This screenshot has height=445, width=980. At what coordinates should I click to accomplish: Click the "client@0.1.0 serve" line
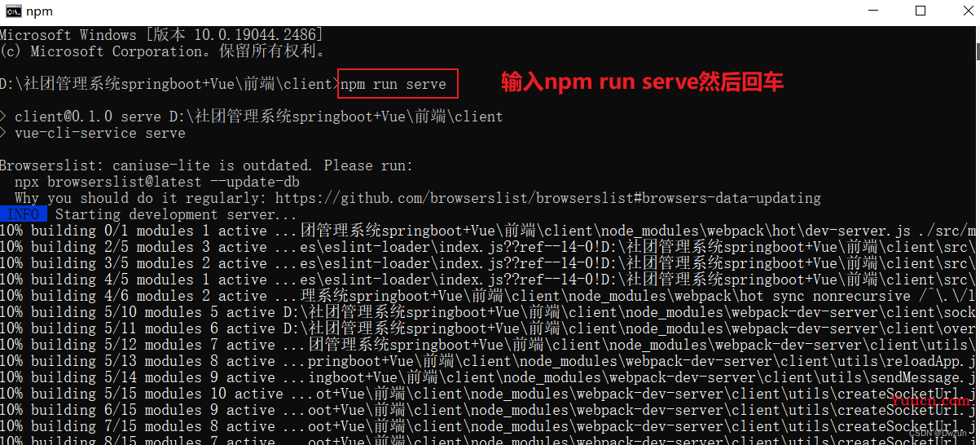coord(251,117)
